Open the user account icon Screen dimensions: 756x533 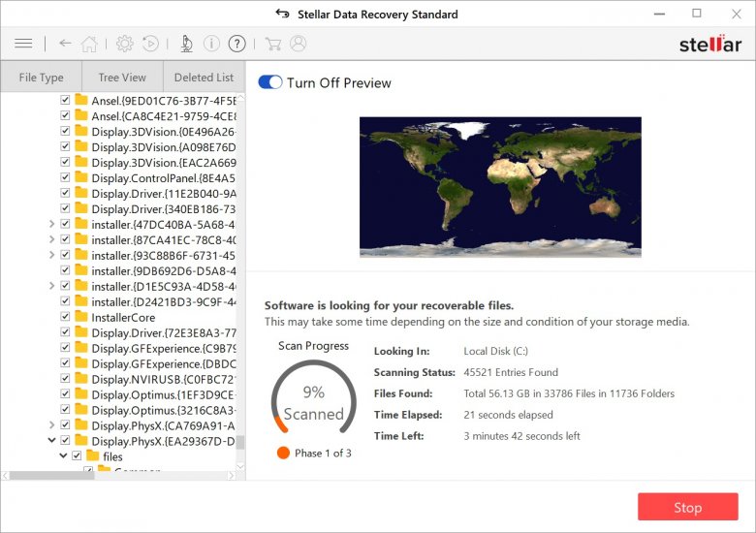click(x=298, y=44)
